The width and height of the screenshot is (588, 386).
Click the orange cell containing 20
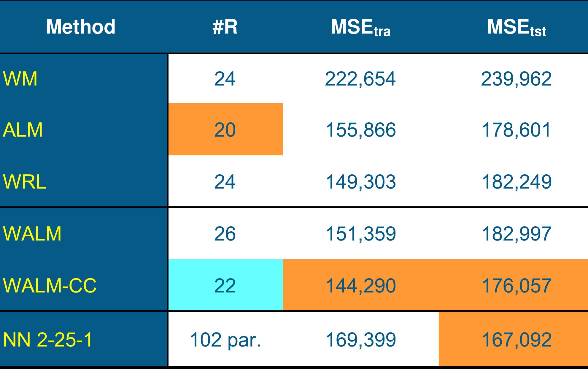pyautogui.click(x=225, y=130)
